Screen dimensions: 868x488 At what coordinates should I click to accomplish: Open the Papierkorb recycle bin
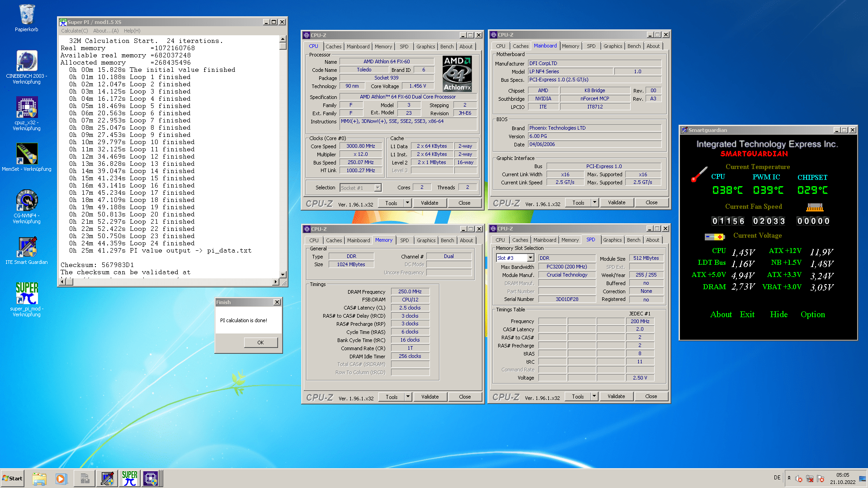(27, 16)
